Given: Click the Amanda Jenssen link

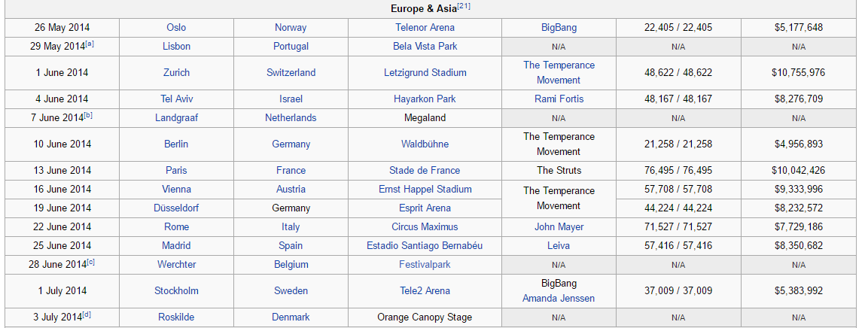Looking at the screenshot, I should (559, 298).
